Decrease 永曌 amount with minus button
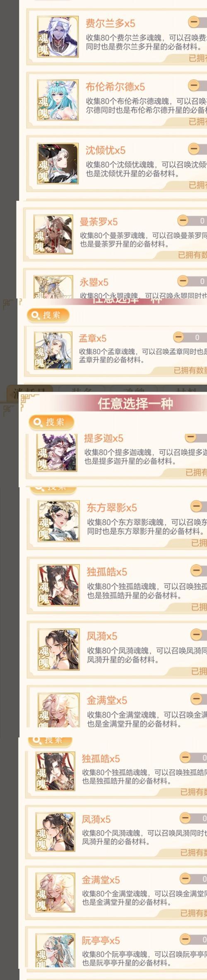Viewport: 207px width, 980px height. point(183,281)
